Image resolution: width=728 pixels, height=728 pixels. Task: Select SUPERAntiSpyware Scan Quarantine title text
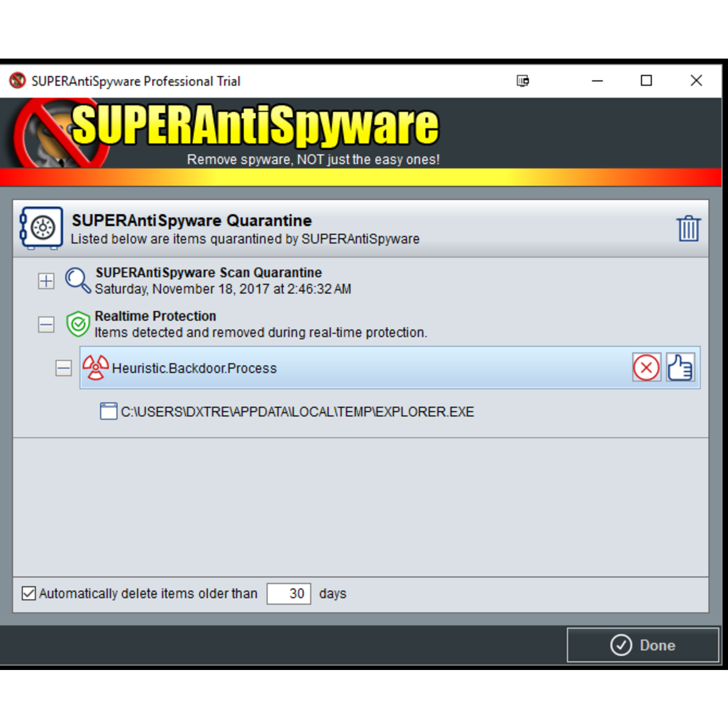point(209,272)
